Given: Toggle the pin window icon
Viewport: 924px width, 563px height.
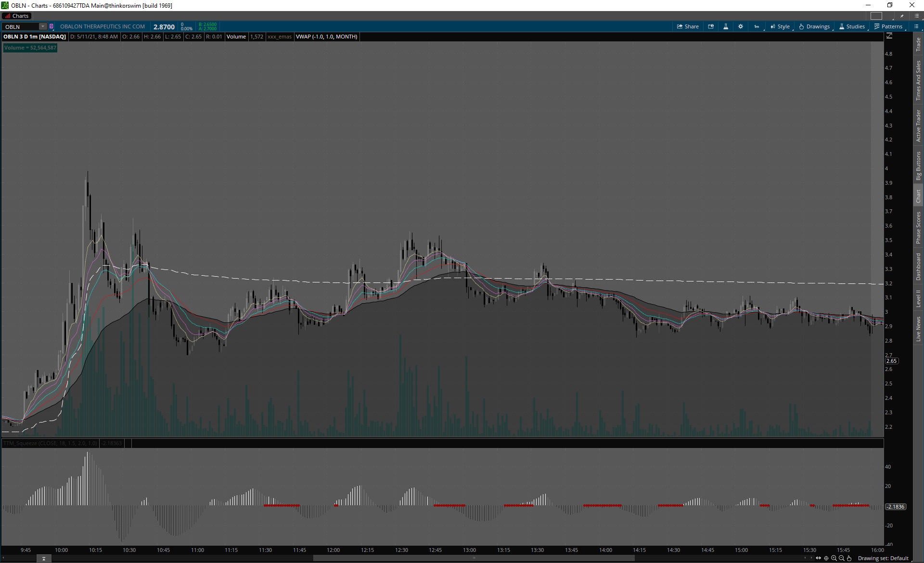Looking at the screenshot, I should [x=901, y=16].
